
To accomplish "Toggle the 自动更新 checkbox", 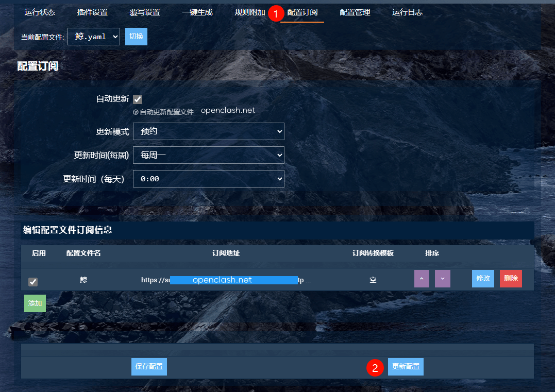I will pyautogui.click(x=138, y=99).
